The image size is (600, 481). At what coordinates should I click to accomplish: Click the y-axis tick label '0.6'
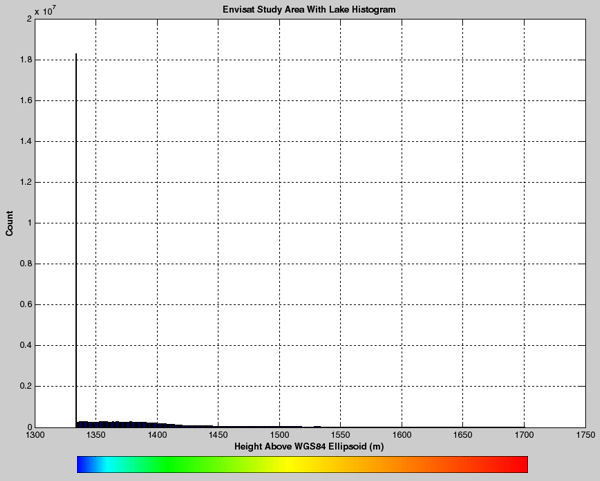coord(26,305)
